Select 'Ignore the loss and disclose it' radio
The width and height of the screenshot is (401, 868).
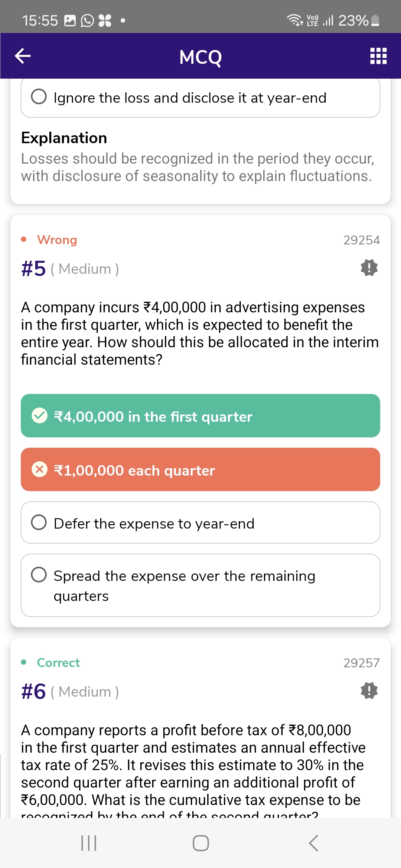(39, 96)
